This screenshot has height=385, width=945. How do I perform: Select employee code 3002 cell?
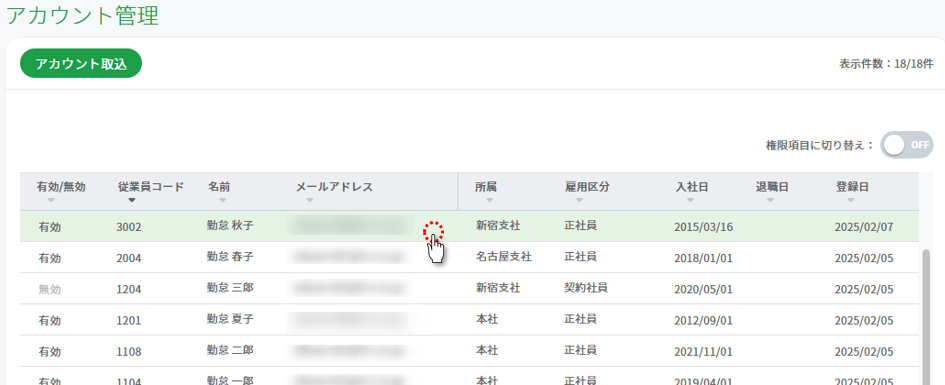pos(129,227)
